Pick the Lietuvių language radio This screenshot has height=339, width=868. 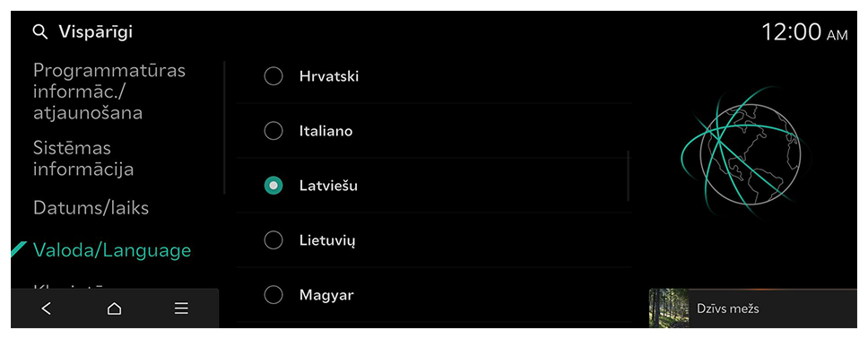click(x=273, y=240)
